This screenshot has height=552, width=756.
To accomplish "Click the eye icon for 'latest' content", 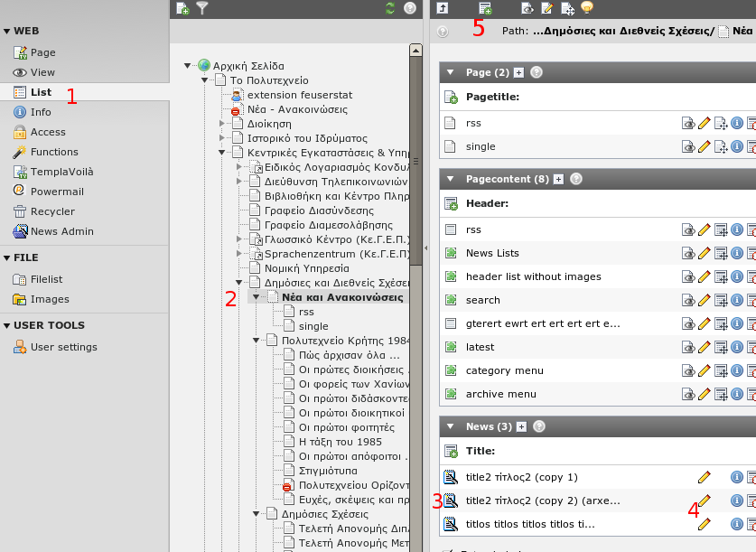I will coord(688,347).
